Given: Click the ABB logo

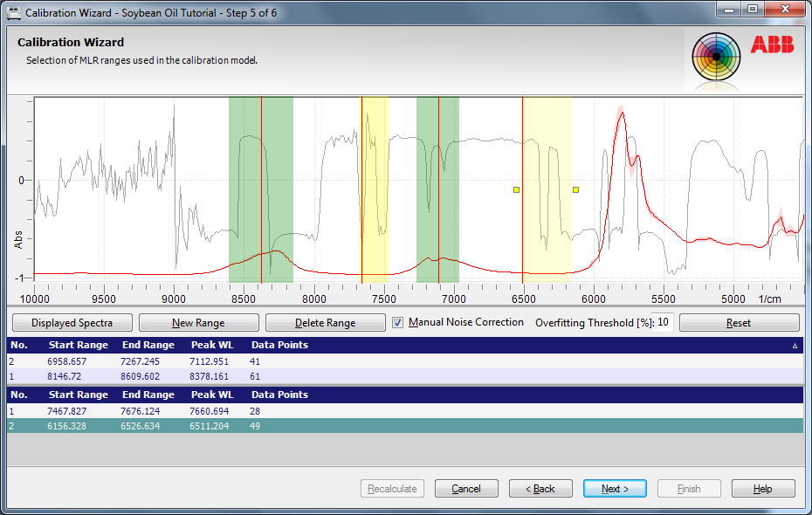Looking at the screenshot, I should (772, 45).
